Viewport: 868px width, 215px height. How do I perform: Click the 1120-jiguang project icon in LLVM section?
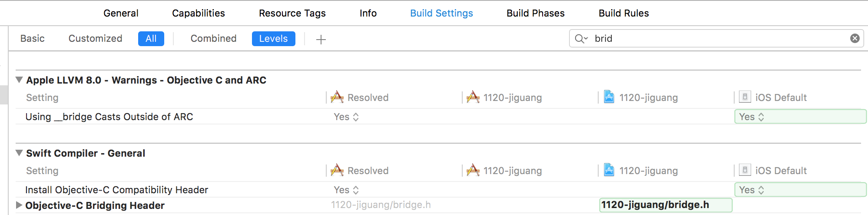point(609,97)
